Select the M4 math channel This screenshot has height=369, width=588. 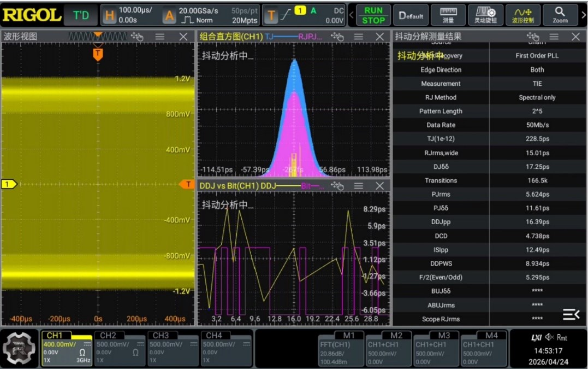[x=484, y=348]
